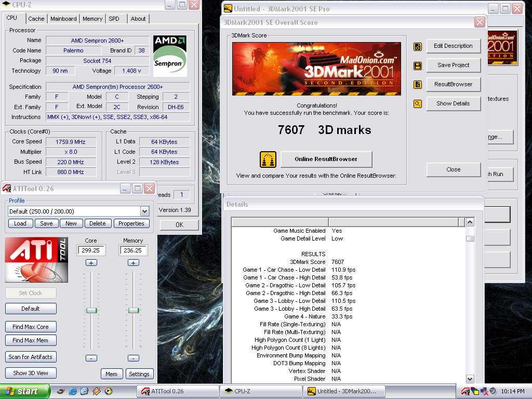The width and height of the screenshot is (532, 399).
Task: Click the Memory clock value field
Action: 134,250
